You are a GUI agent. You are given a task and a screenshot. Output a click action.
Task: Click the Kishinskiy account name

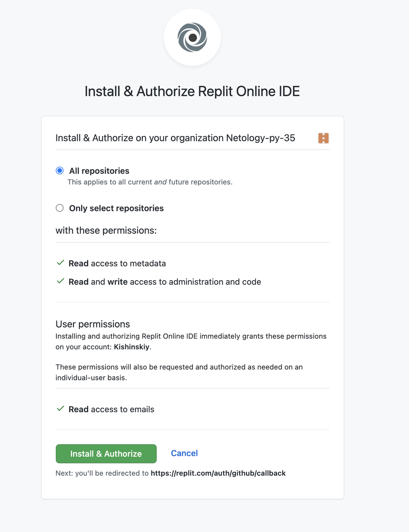point(132,347)
